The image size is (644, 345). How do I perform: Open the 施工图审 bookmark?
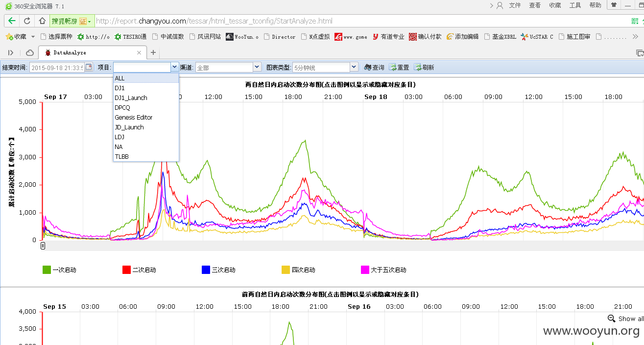click(x=574, y=37)
